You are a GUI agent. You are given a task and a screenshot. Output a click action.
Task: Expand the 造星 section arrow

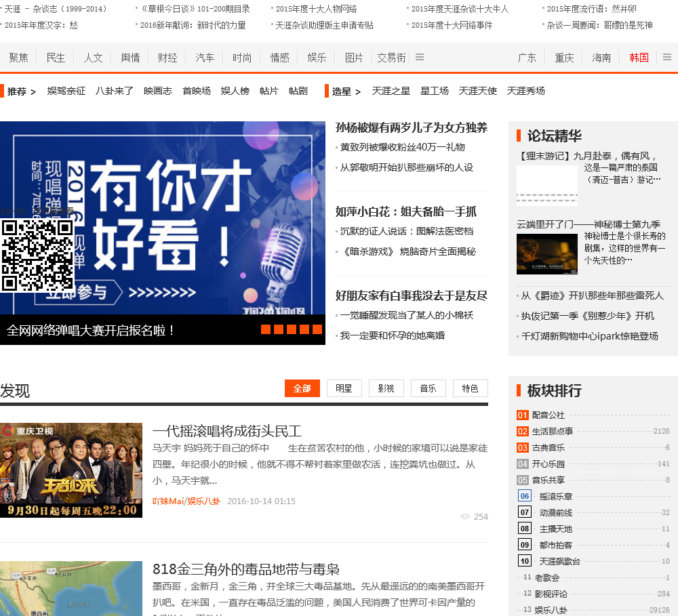357,91
